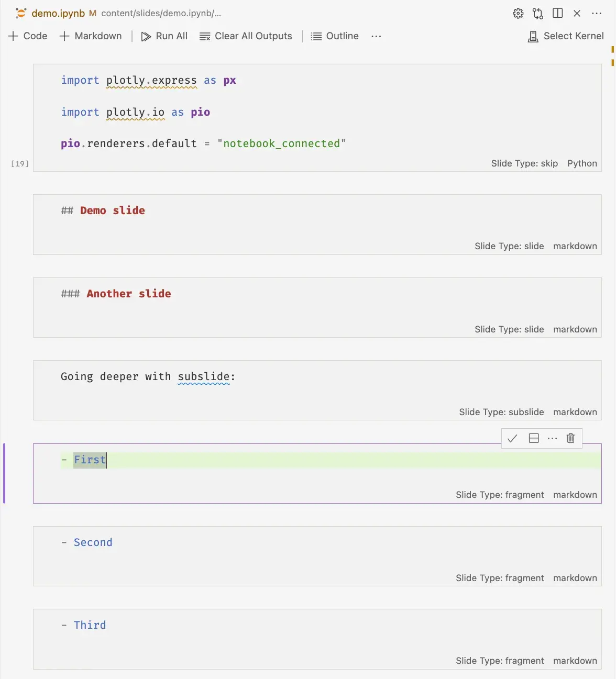Click Slide Type: fragment on Second cell

[x=500, y=578]
